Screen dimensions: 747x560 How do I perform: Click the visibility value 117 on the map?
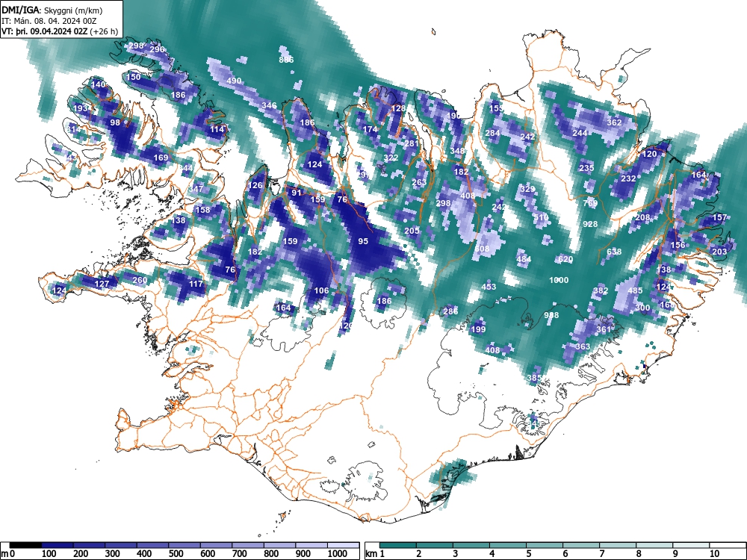[x=196, y=284]
